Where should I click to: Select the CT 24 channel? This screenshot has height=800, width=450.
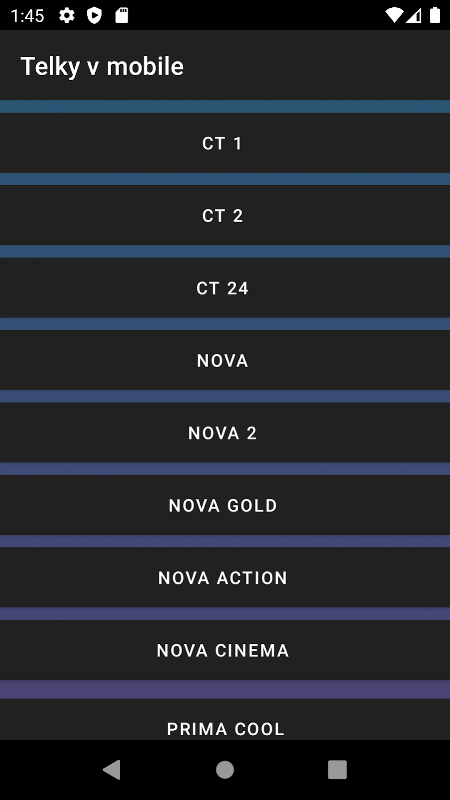coord(225,288)
